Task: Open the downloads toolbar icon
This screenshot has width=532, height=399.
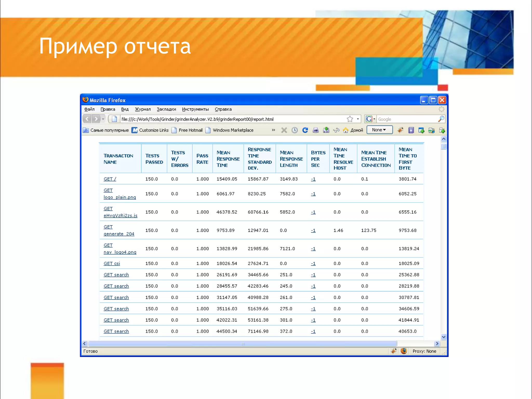Action: [326, 130]
